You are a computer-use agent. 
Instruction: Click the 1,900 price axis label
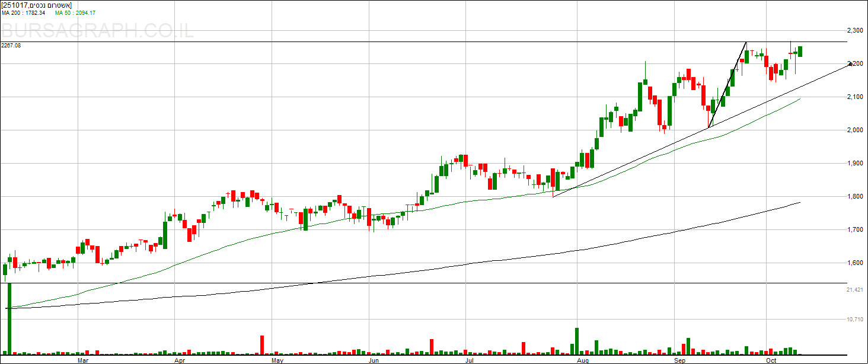[854, 163]
